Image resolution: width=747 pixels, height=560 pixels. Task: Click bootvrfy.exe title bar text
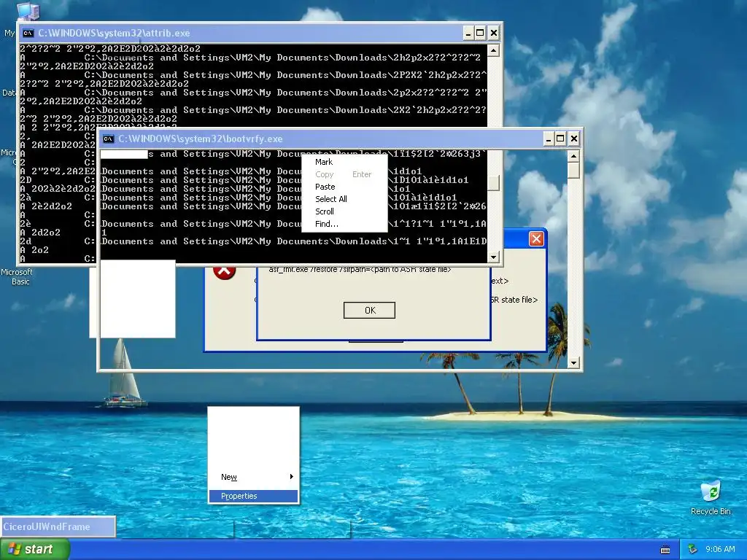pos(201,139)
